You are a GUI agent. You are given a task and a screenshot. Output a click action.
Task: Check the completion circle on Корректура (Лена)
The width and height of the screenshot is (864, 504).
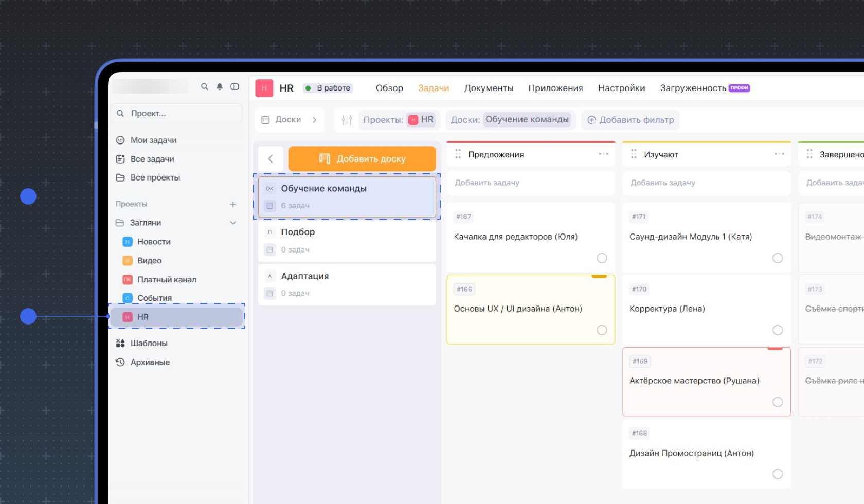click(778, 330)
